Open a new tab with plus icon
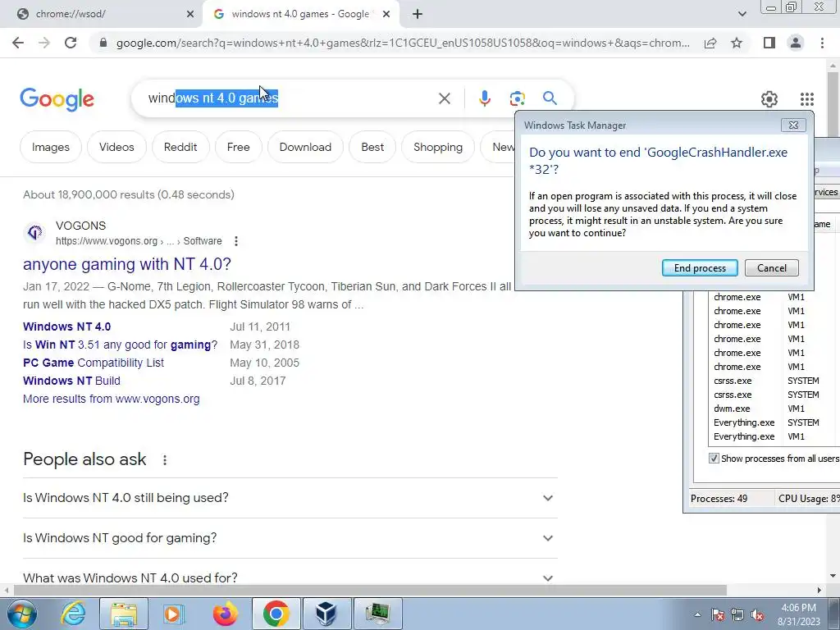 tap(418, 15)
